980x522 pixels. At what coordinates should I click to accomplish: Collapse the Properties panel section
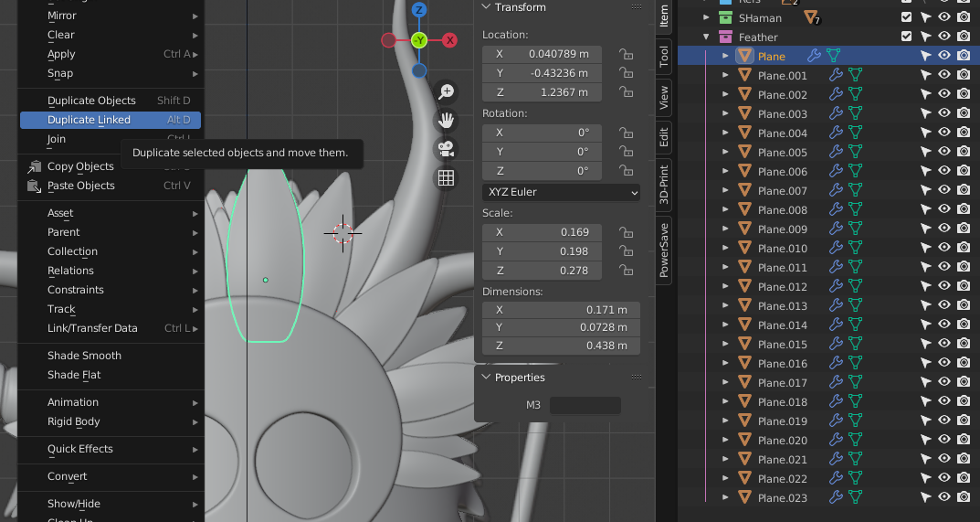pos(485,378)
